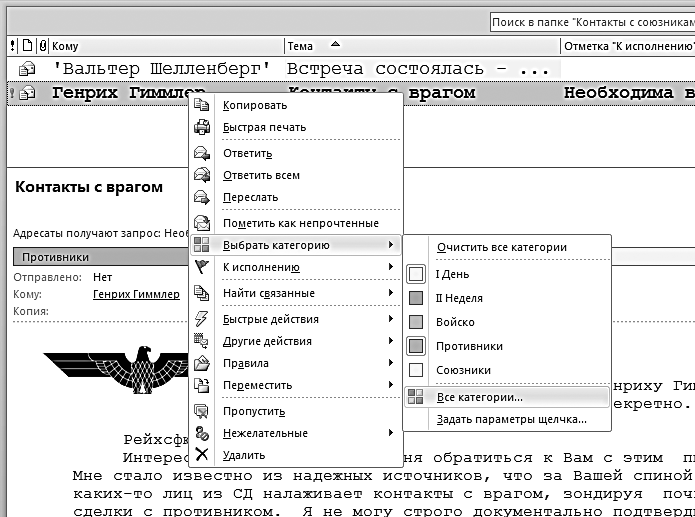This screenshot has height=517, width=695.
Task: Click the Quick Print printer icon
Action: pos(202,128)
